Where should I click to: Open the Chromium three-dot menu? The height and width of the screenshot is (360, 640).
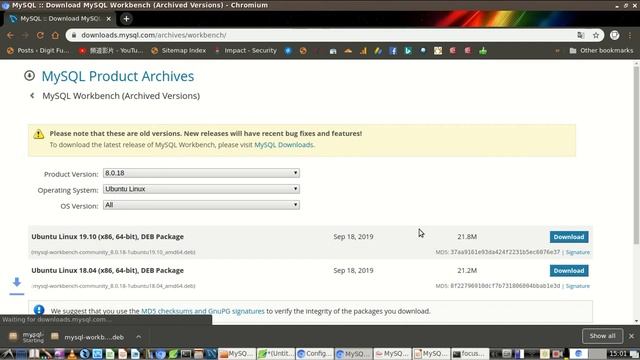tap(630, 36)
